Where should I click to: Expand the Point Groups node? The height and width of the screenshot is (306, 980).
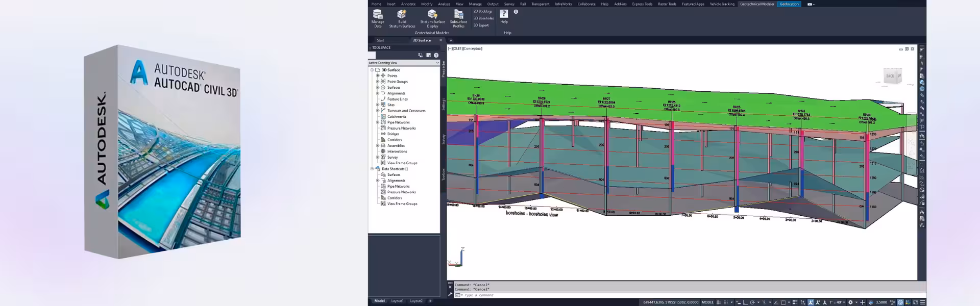pos(378,82)
